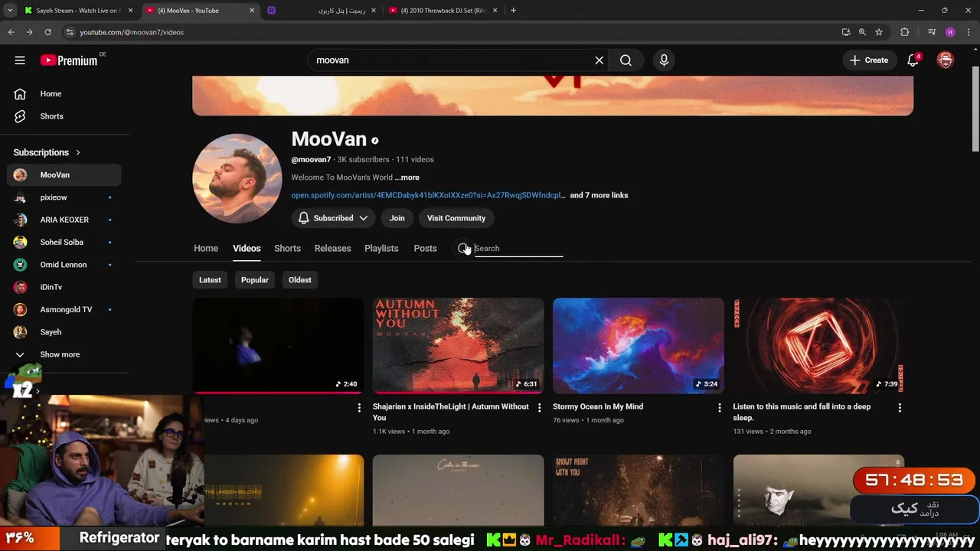
Task: Sort videos by Popular
Action: pos(255,280)
